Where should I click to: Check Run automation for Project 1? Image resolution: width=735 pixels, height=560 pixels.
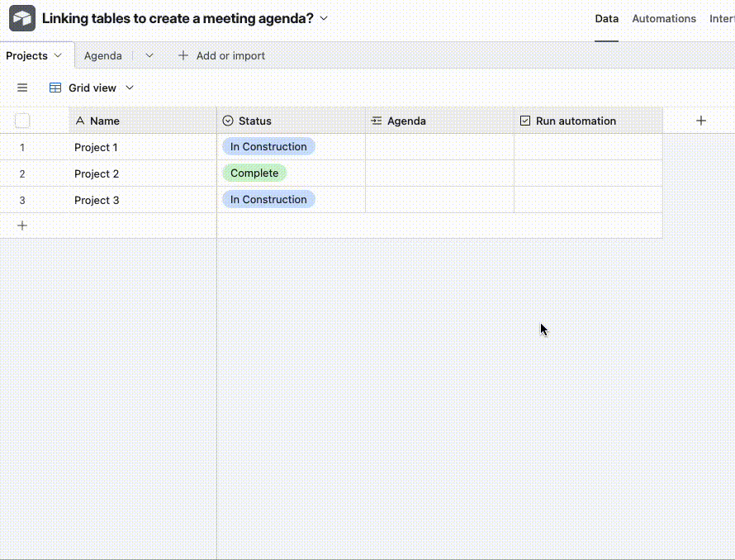click(x=588, y=147)
